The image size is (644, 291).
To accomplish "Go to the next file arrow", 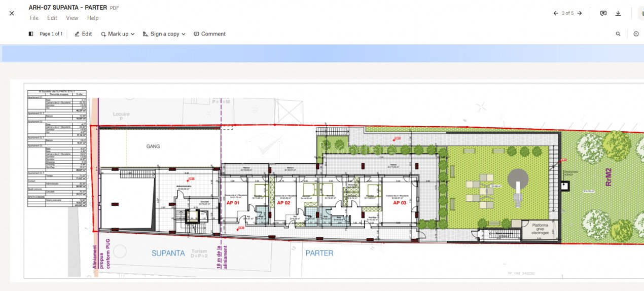I will click(x=580, y=13).
